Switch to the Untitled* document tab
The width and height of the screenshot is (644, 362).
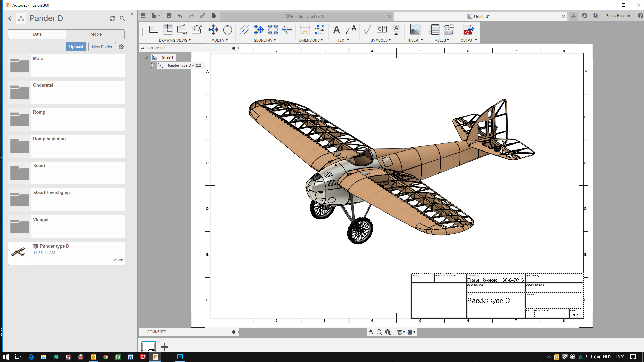coord(479,16)
